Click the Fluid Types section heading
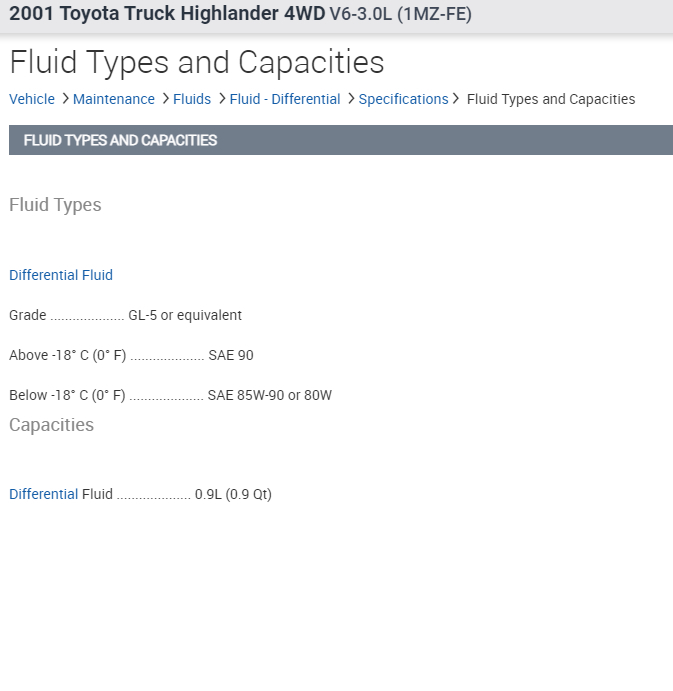673x691 pixels. point(55,205)
